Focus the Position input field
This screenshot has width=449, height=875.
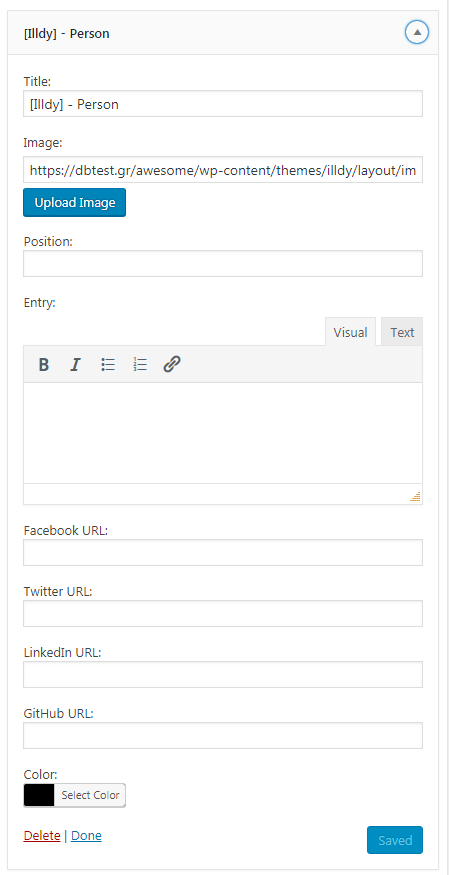(x=223, y=263)
